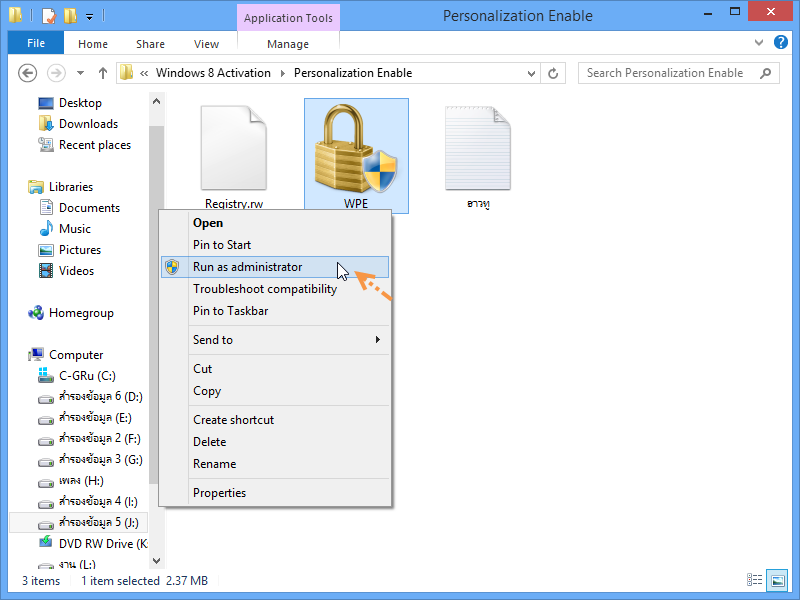Select the Thai-named text file icon
This screenshot has height=600, width=800.
coord(478,148)
